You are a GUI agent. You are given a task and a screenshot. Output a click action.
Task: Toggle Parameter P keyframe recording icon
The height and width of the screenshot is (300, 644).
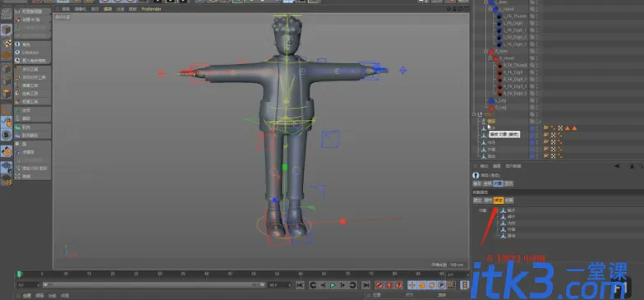442,284
